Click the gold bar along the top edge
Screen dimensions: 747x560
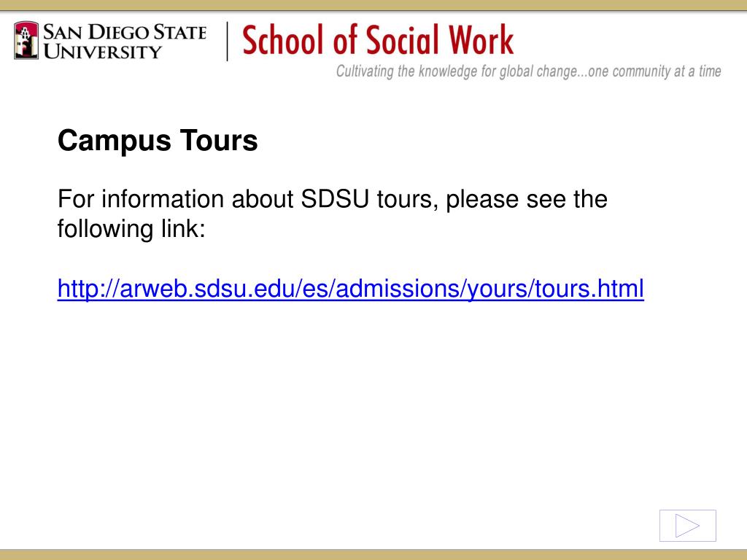373,5
